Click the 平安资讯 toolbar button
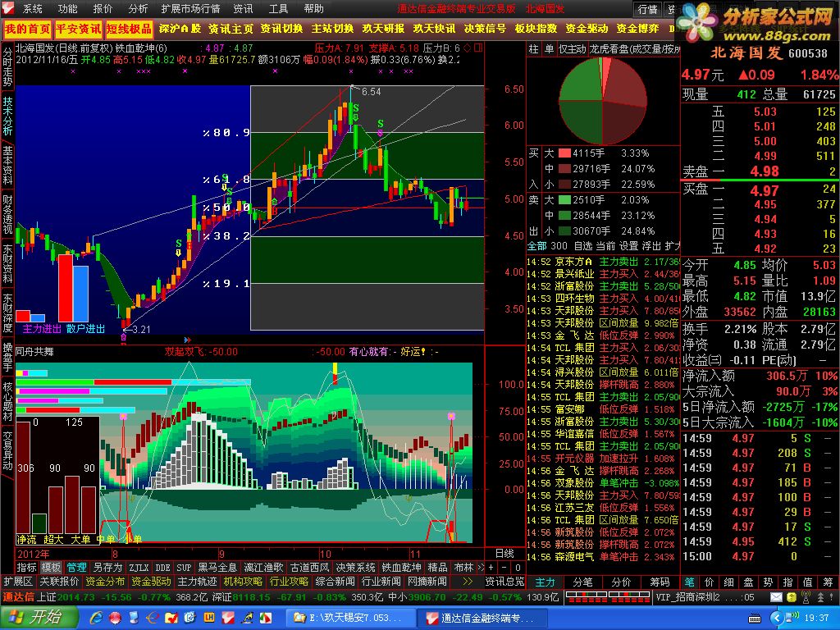This screenshot has height=630, width=840. pos(78,29)
